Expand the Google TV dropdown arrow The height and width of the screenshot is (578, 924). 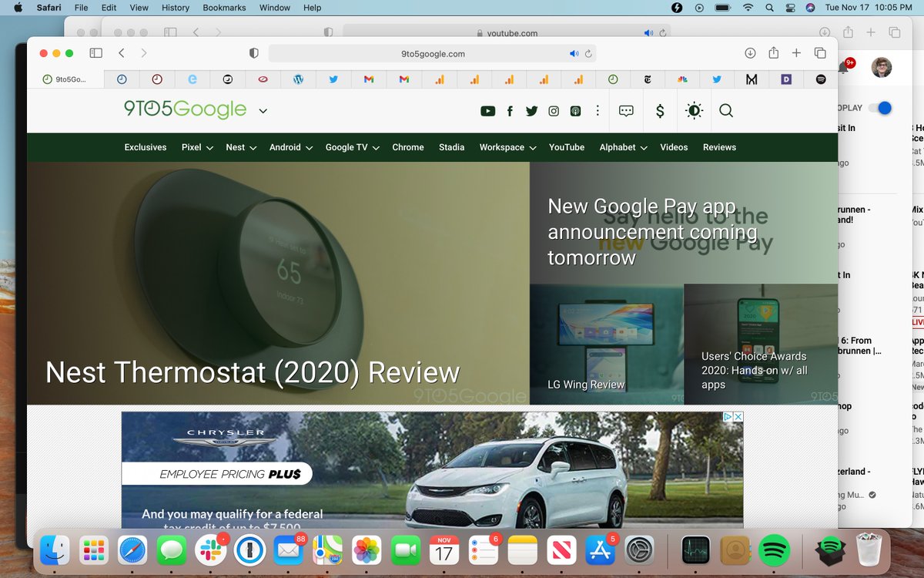click(376, 148)
